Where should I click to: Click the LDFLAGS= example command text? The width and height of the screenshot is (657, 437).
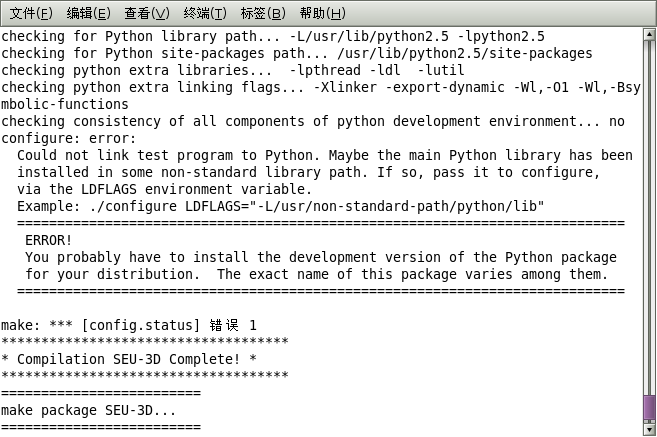click(x=317, y=207)
